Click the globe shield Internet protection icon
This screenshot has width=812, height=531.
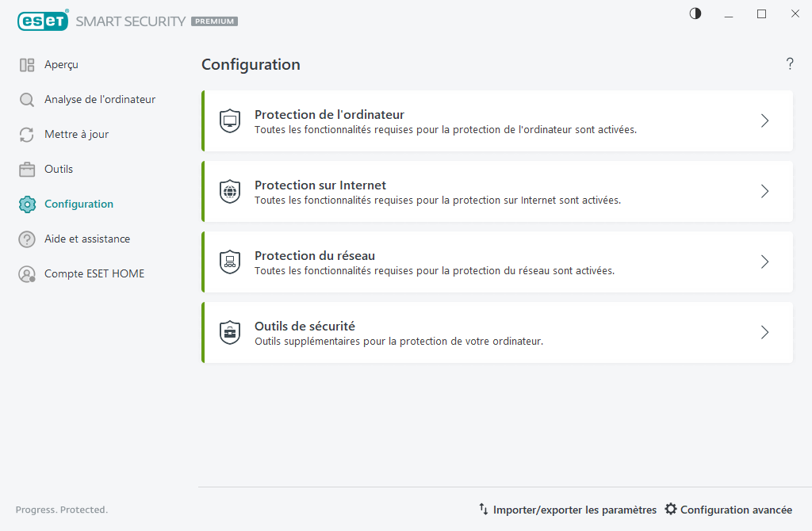click(230, 192)
